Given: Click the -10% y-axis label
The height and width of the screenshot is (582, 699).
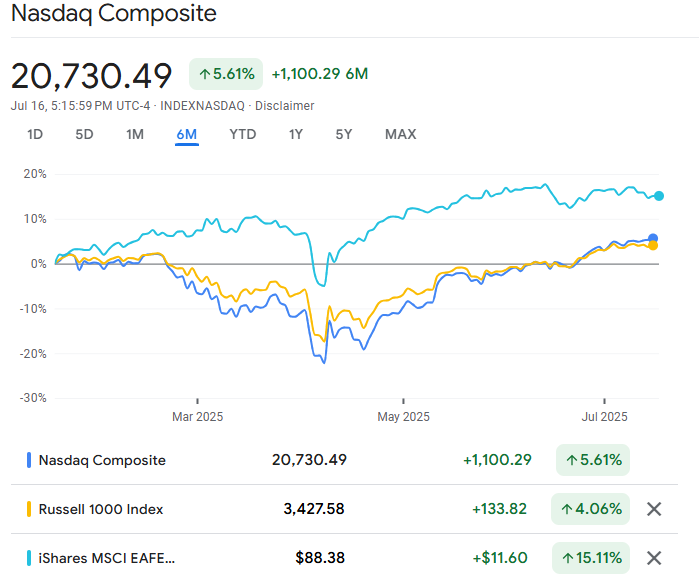Looking at the screenshot, I should tap(33, 309).
